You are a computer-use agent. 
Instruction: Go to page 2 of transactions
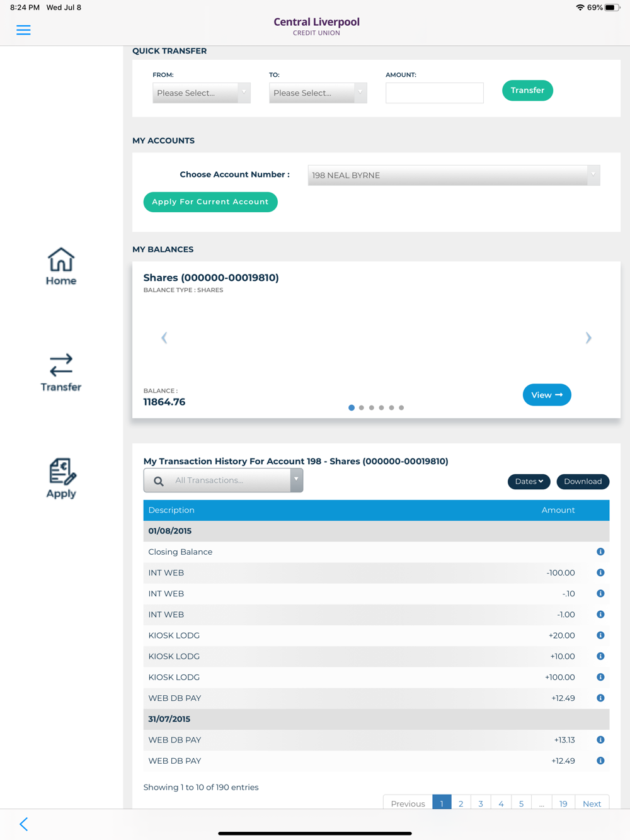pos(461,803)
